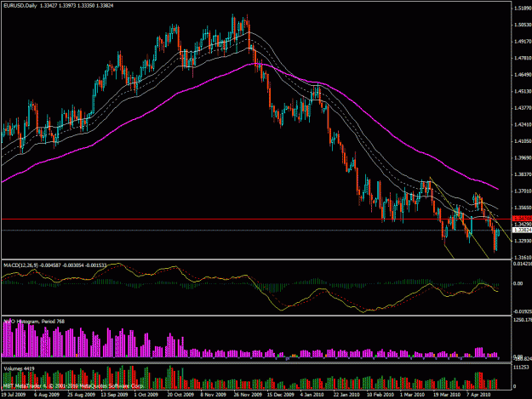532x399 pixels.
Task: Click the 19 Jul 2009 date label
Action: (x=14, y=395)
